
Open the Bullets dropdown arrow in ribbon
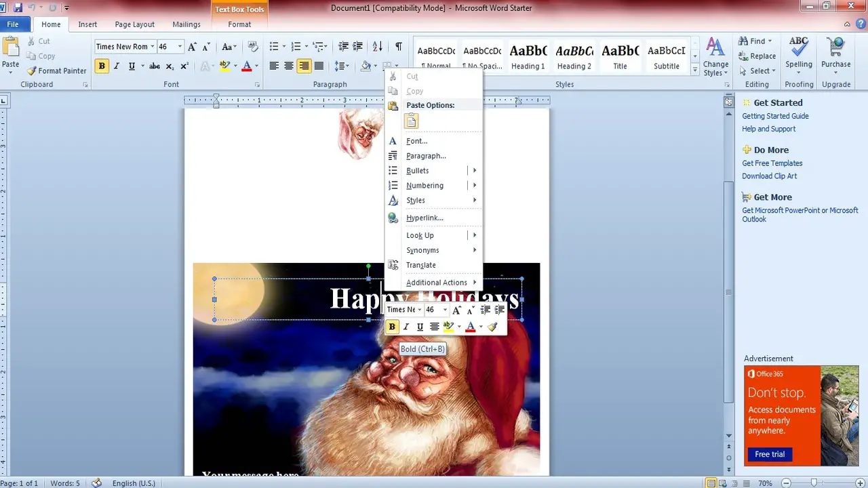tap(285, 47)
